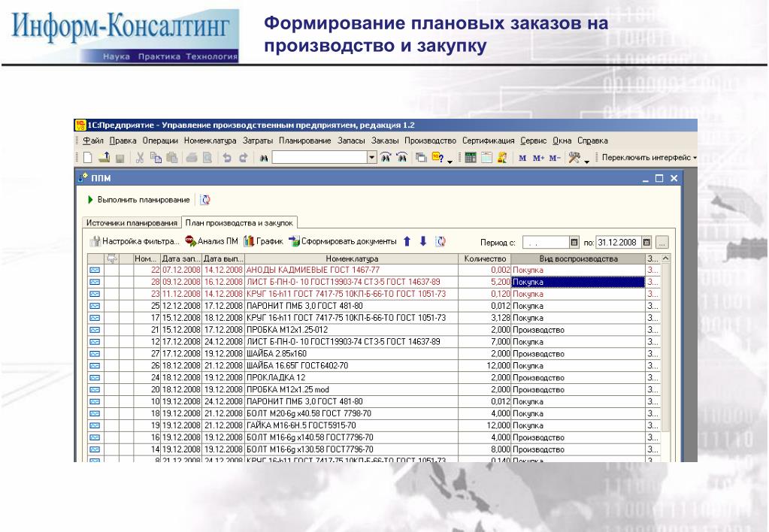The image size is (769, 532).
Task: Select highlighted Покупка cell in ЛИСТ Б-ПН-О row
Action: [578, 282]
